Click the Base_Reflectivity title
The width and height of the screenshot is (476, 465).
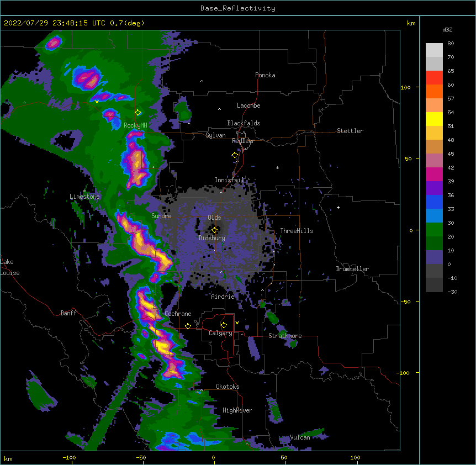pyautogui.click(x=238, y=8)
